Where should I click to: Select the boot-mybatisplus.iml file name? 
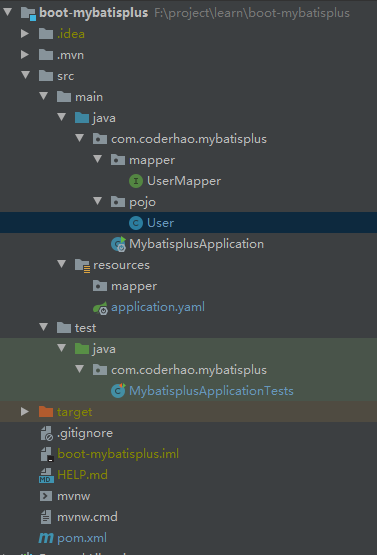pos(118,454)
